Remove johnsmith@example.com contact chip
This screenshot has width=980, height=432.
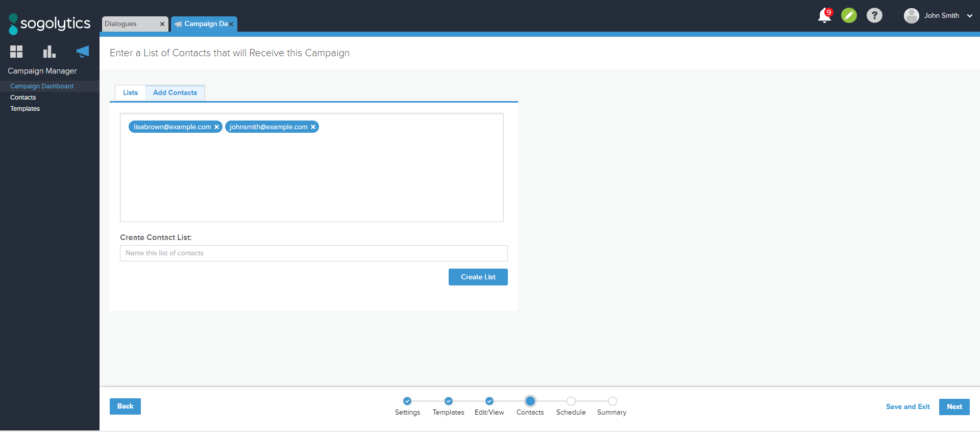[x=313, y=127]
